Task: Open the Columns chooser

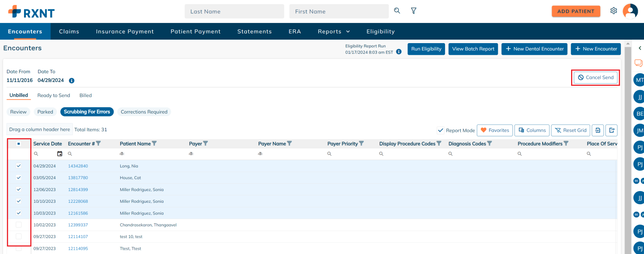Action: tap(532, 130)
